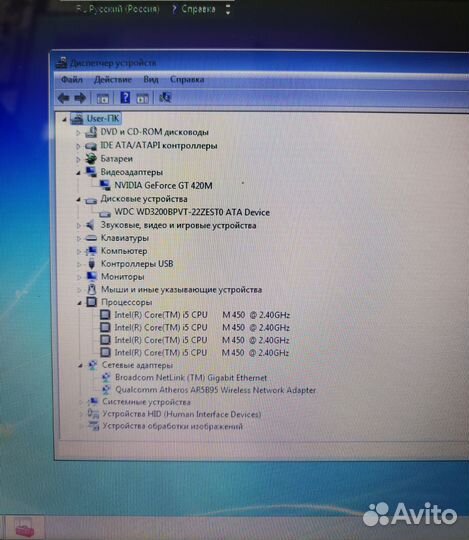Image resolution: width=469 pixels, height=540 pixels.
Task: Open the Файл menu
Action: point(72,80)
